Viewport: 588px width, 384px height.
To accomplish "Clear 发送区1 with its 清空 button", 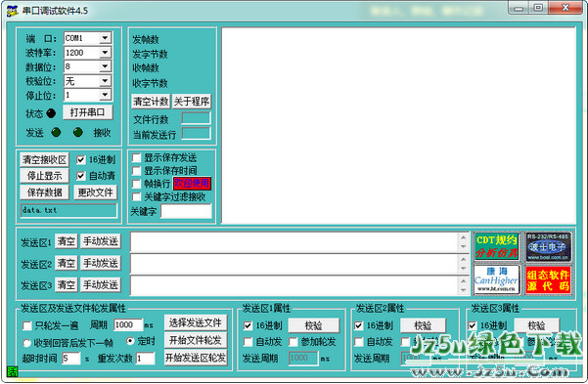I will [x=67, y=241].
